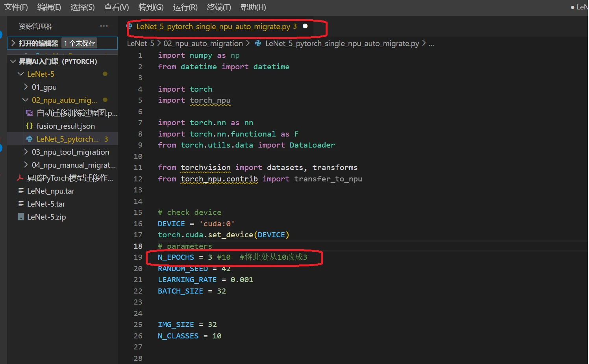The height and width of the screenshot is (364, 589).
Task: Click the 资源管理器 panel title
Action: pos(35,26)
